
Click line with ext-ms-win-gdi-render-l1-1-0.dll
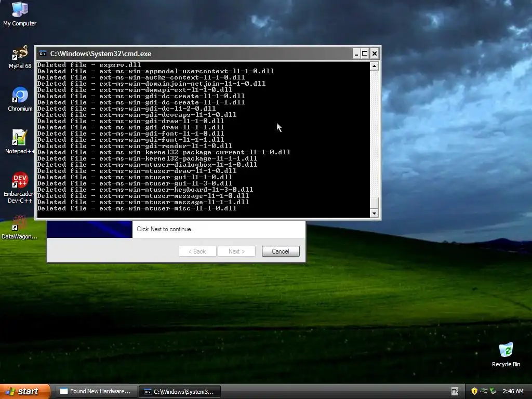[135, 146]
